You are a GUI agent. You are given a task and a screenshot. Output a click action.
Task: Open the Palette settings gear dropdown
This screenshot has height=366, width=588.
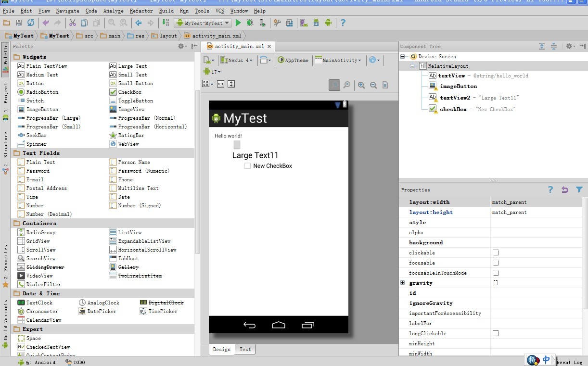click(182, 46)
